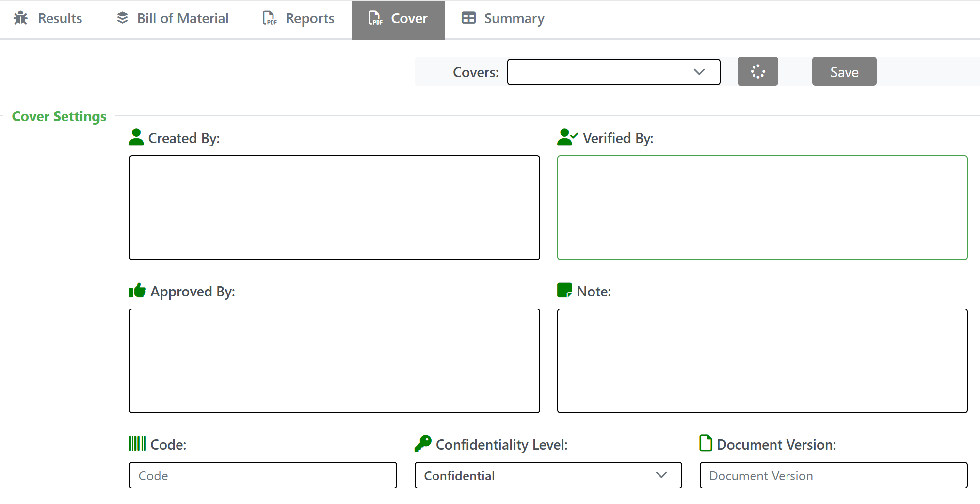Screen dimensions: 980x504
Task: Click the bug icon beside Results
Action: point(20,18)
